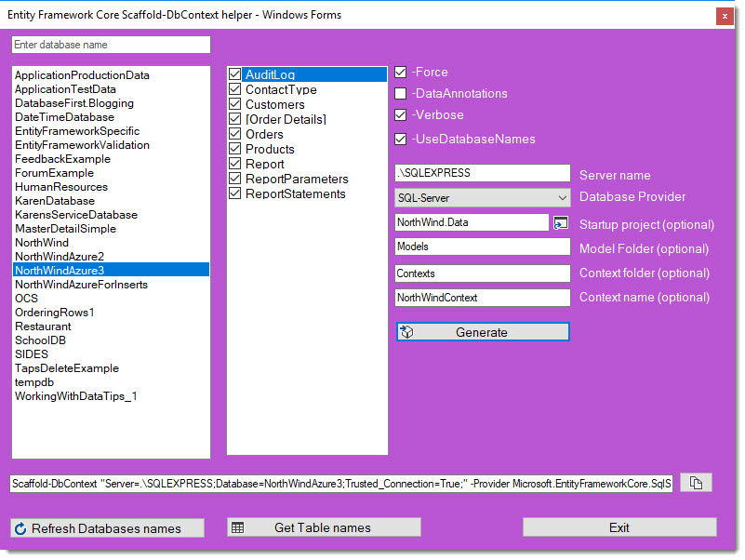745x560 pixels.
Task: Select FeedbackExample database
Action: point(111,159)
